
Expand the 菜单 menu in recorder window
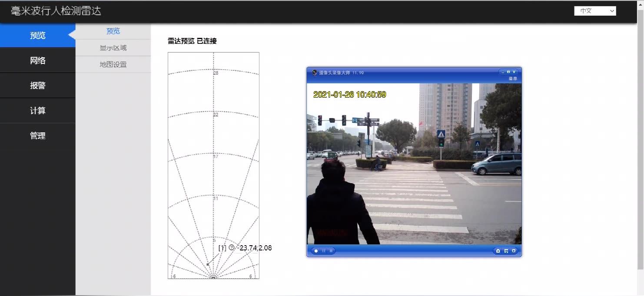click(x=513, y=78)
